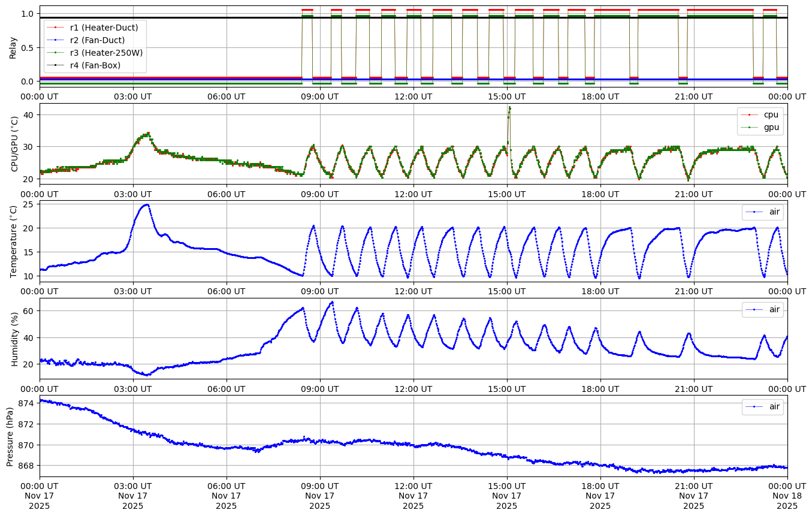Click the Pressure (hPa) axis label
Viewport: 812px width, 516px height.
[x=10, y=436]
